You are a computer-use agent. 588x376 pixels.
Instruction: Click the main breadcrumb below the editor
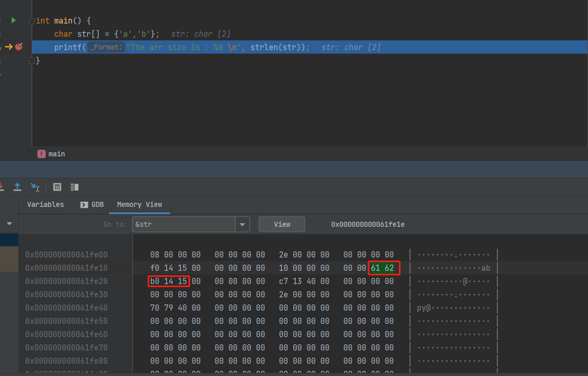[52, 154]
